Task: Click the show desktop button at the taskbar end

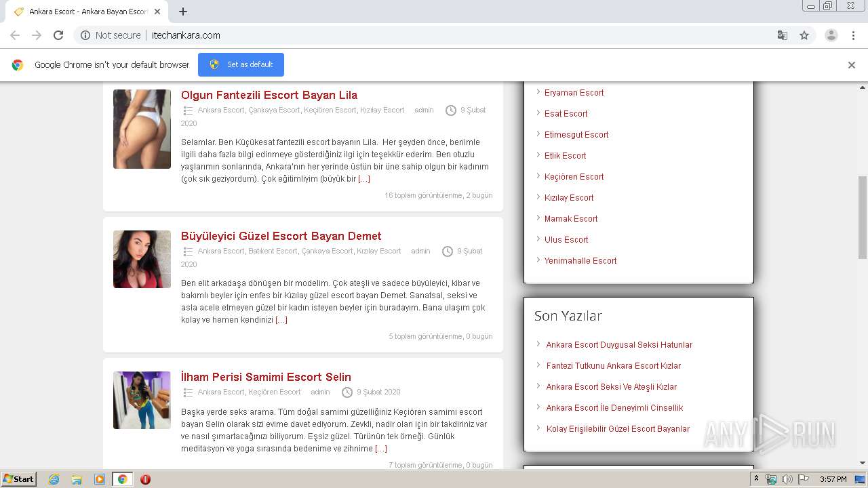Action: 860,479
